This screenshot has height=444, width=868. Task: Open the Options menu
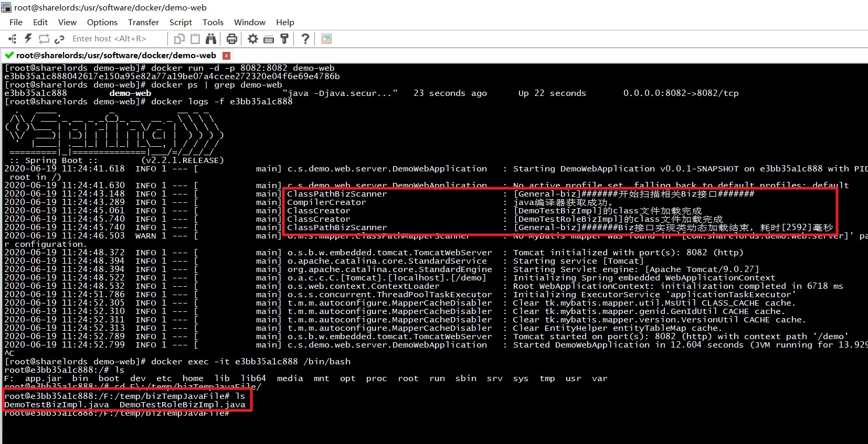[102, 22]
